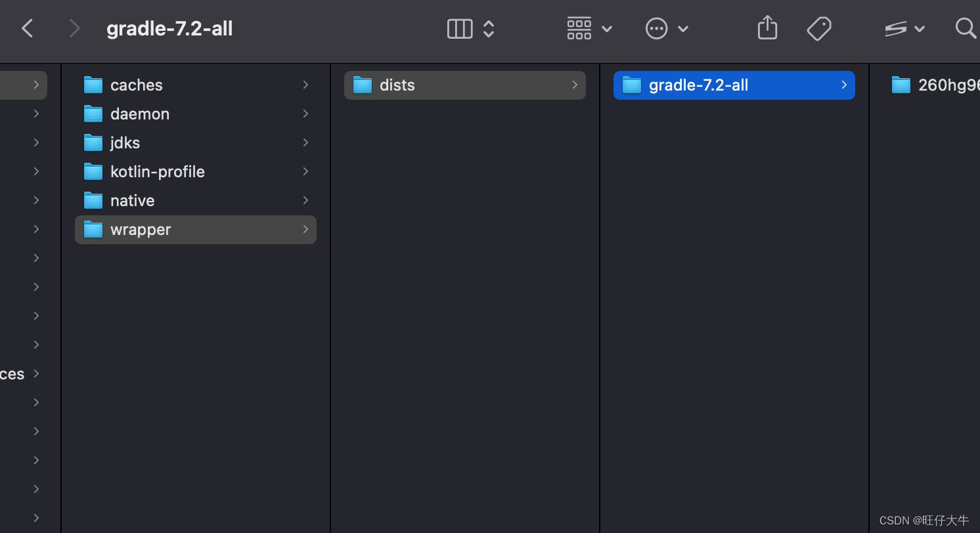The width and height of the screenshot is (980, 533).
Task: Click the Share icon
Action: coord(767,28)
